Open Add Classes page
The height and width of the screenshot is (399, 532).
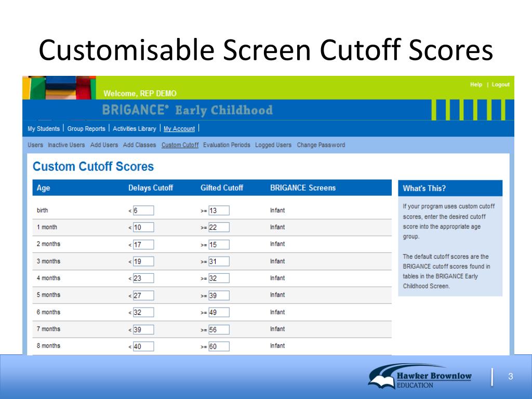click(139, 145)
